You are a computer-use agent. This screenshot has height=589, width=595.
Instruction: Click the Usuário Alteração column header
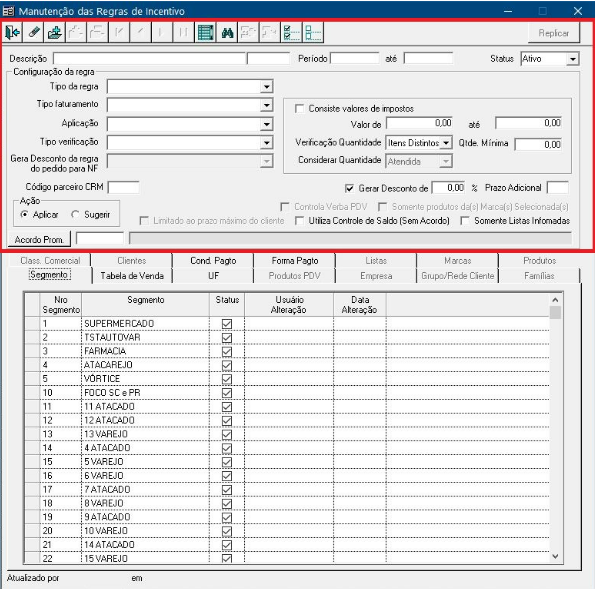tap(289, 305)
